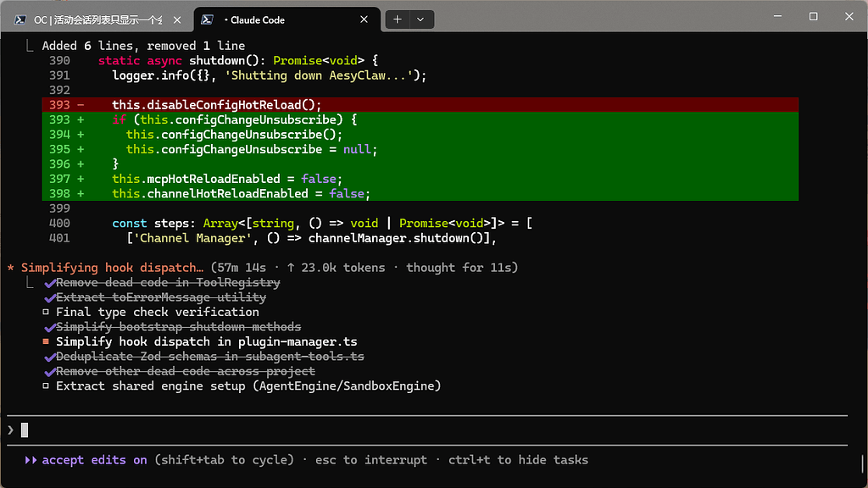Click line 390 static async shutdown()
The width and height of the screenshot is (868, 488).
pyautogui.click(x=238, y=60)
